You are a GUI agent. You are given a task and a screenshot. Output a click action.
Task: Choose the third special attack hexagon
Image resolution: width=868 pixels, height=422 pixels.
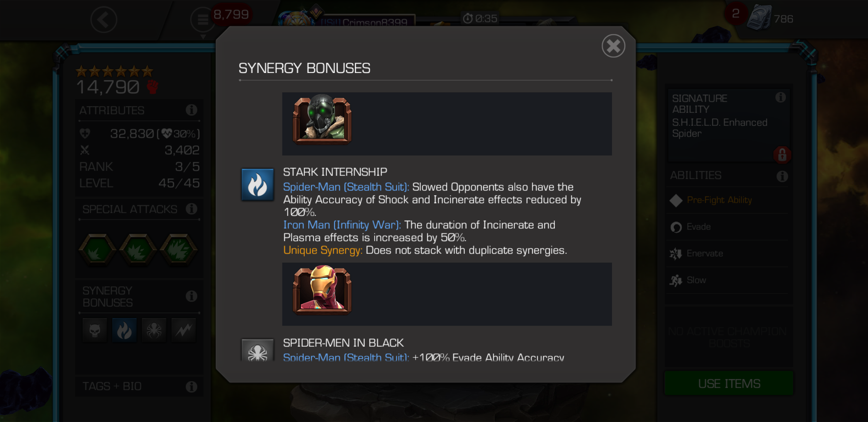click(179, 250)
